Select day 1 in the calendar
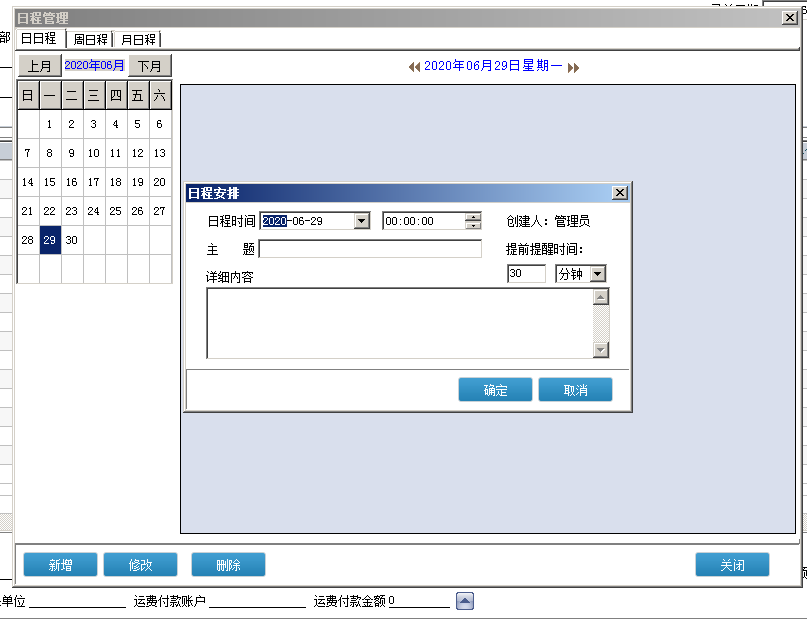The image size is (807, 621). (50, 124)
